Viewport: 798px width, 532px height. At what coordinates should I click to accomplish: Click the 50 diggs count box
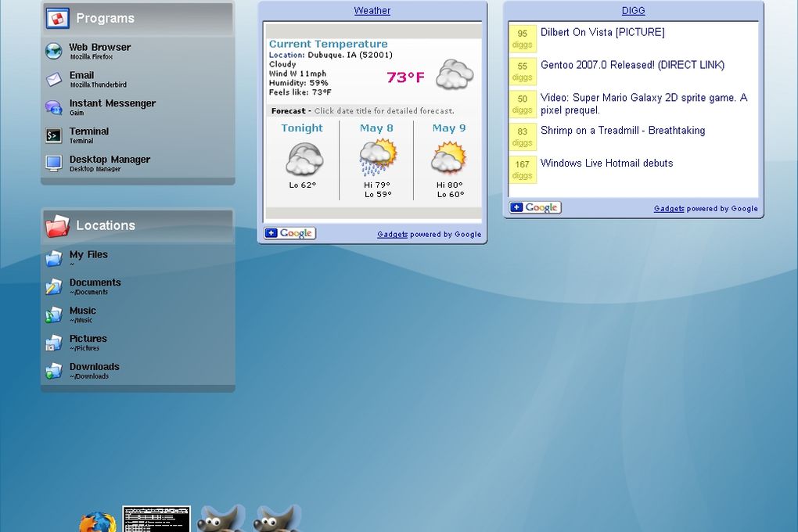522,104
